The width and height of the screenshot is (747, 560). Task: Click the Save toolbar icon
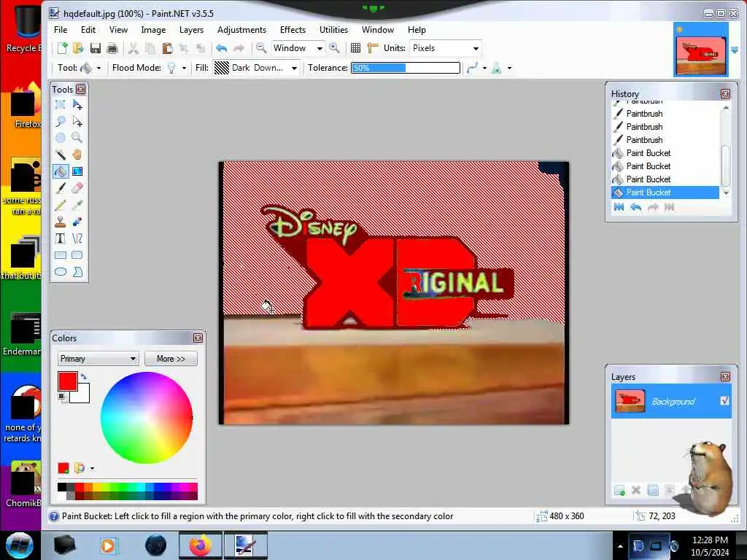[96, 48]
